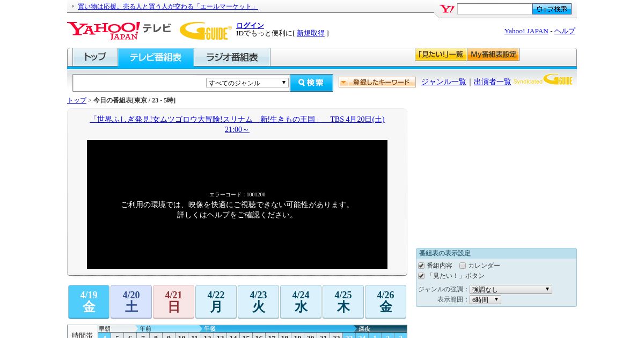
Task: Click the G-GUIDE logo icon
Action: pos(206,31)
